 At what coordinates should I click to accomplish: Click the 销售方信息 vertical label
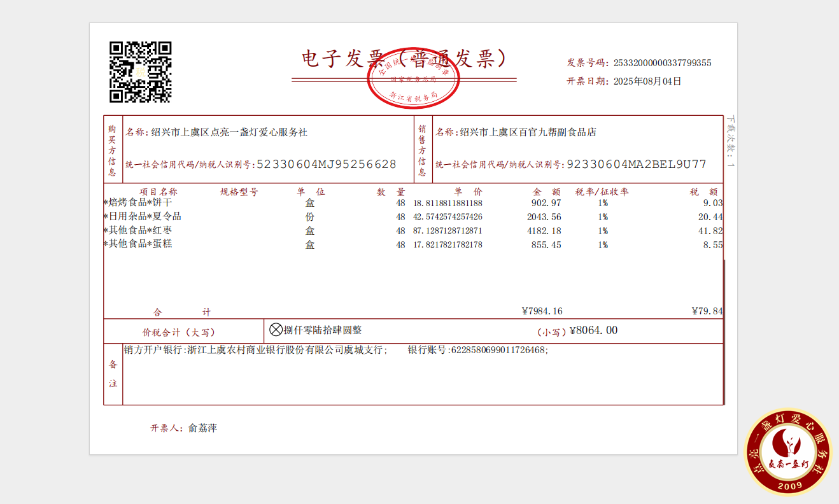[x=422, y=150]
